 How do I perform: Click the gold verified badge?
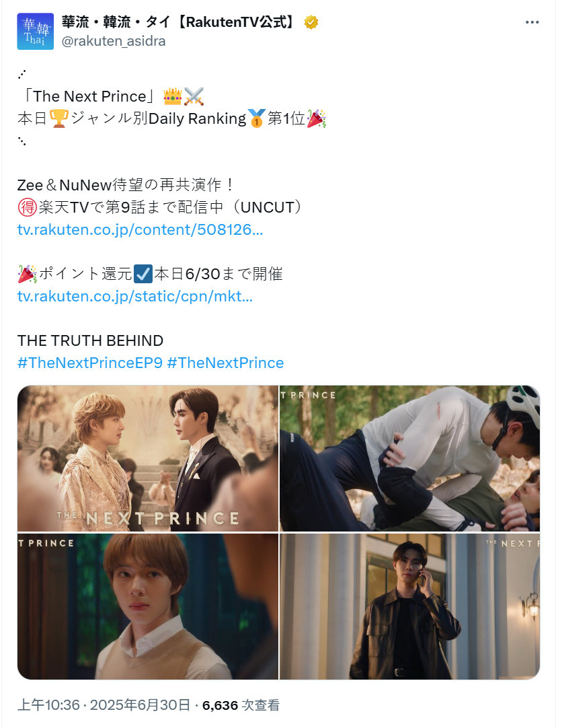pos(311,22)
